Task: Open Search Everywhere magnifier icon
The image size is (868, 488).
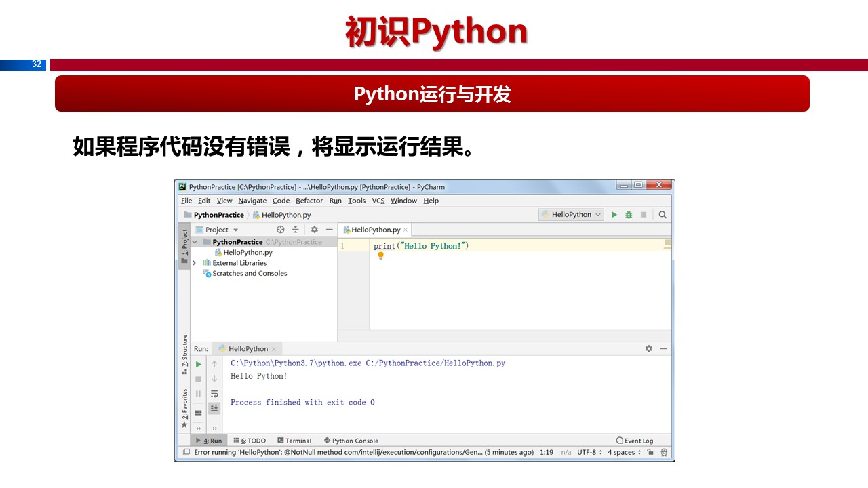Action: 663,215
